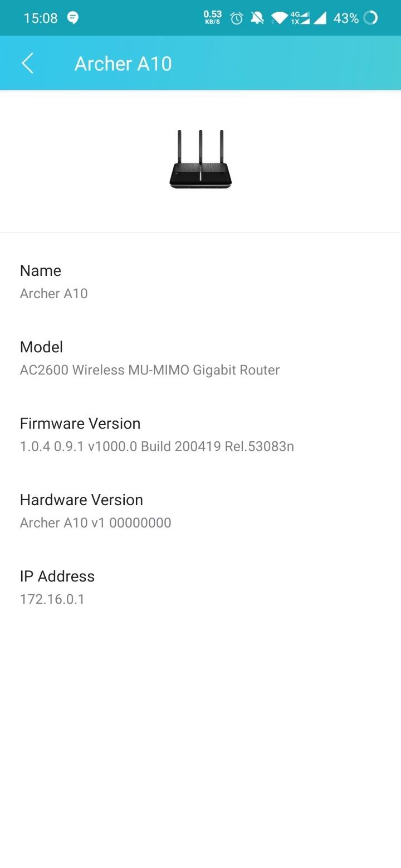Tap the 4G cellular signal icon
This screenshot has width=401, height=868.
300,18
